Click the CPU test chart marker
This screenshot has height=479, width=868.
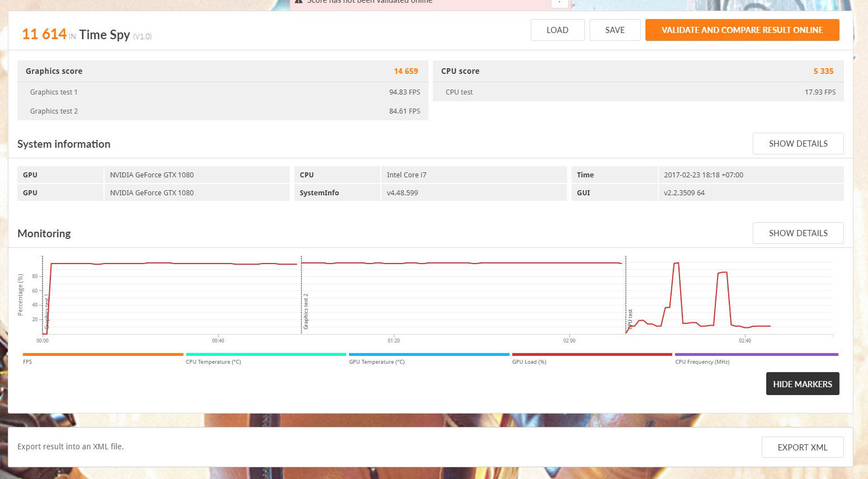(630, 319)
